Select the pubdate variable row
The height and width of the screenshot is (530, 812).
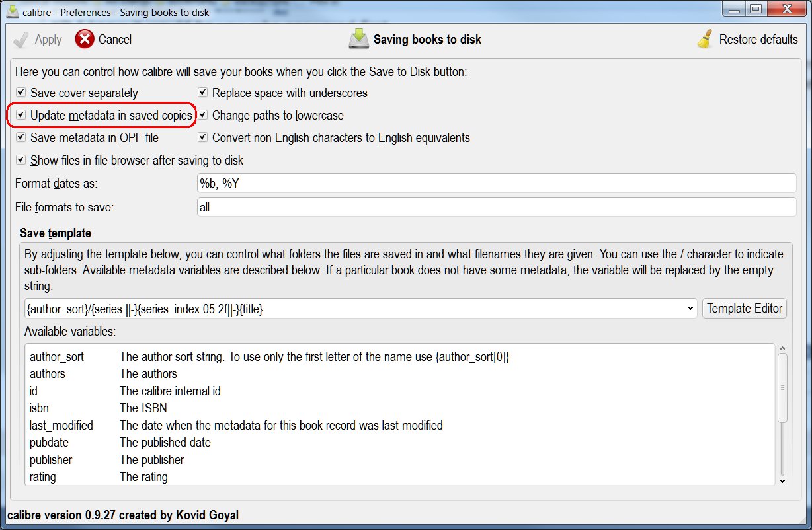[399, 443]
